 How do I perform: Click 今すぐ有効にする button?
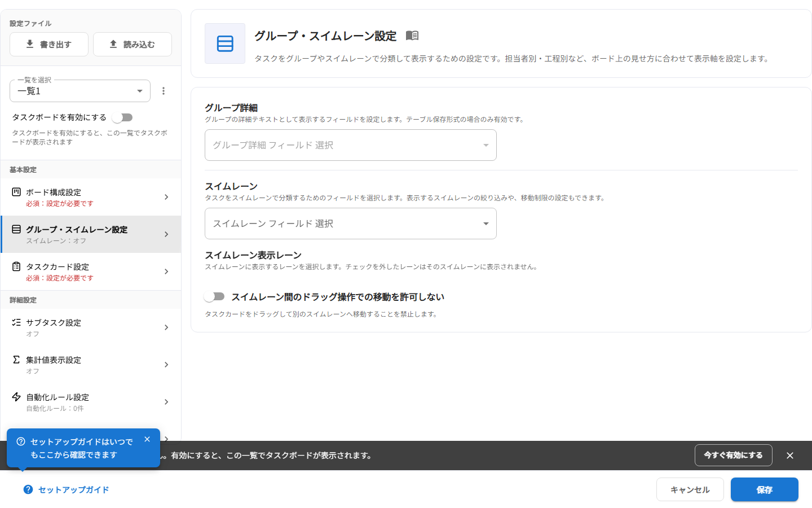point(734,455)
